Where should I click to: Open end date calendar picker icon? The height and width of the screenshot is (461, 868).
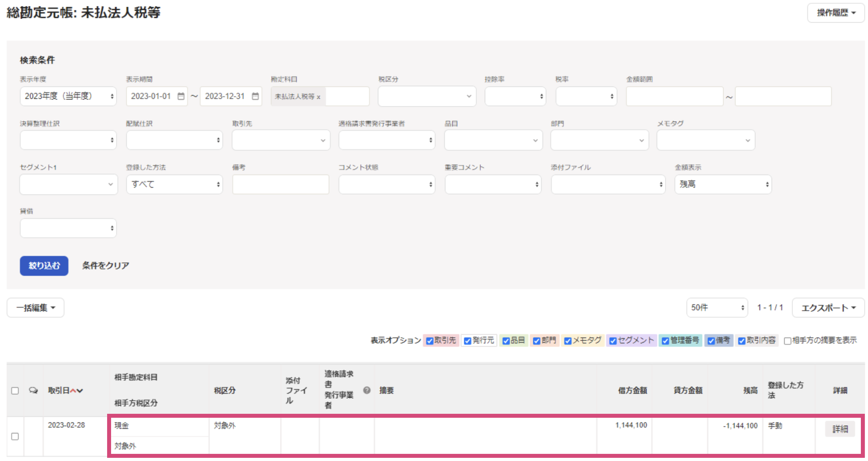coord(255,96)
